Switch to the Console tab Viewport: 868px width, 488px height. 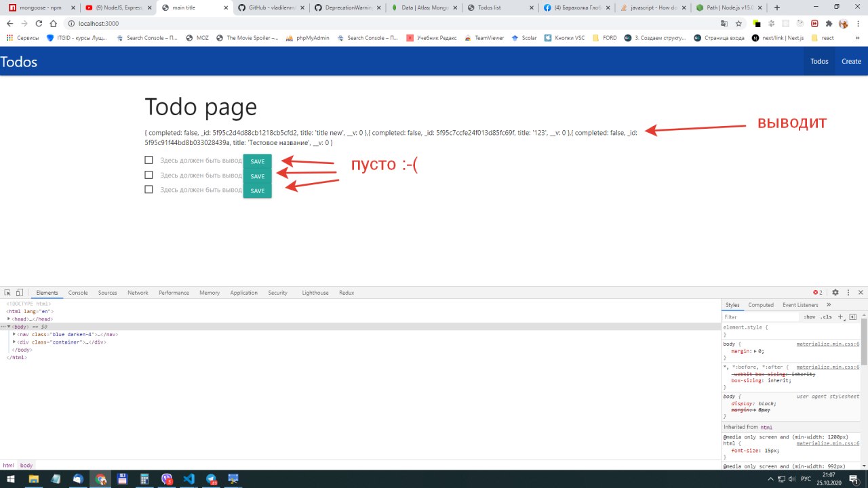tap(78, 293)
